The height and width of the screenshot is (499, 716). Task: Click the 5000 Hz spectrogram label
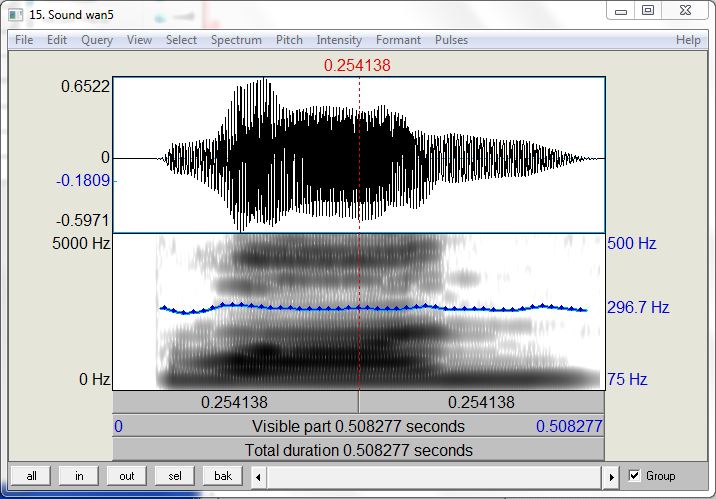tap(81, 243)
